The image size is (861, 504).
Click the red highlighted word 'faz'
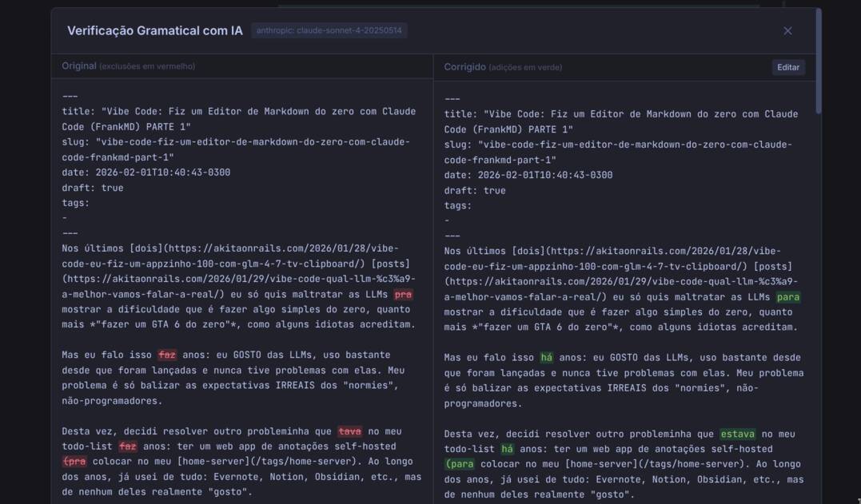(x=165, y=354)
